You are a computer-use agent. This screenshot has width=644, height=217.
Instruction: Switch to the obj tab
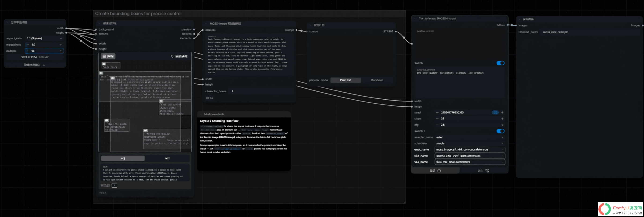123,158
